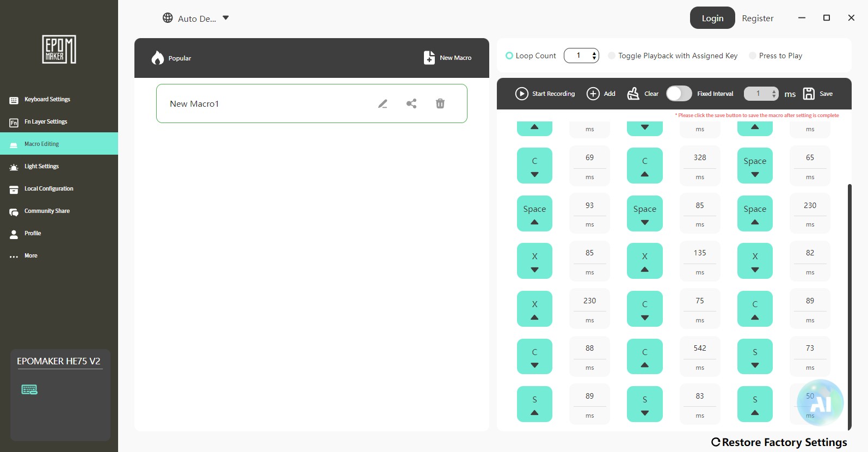Expand the Auto De... language dropdown
Screen dimensions: 868x452
226,18
